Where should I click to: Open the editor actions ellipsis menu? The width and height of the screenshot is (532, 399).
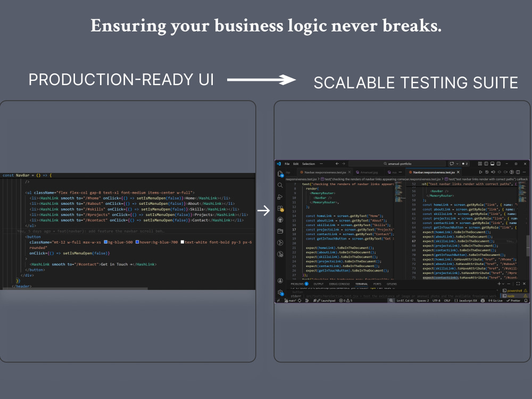pos(524,172)
